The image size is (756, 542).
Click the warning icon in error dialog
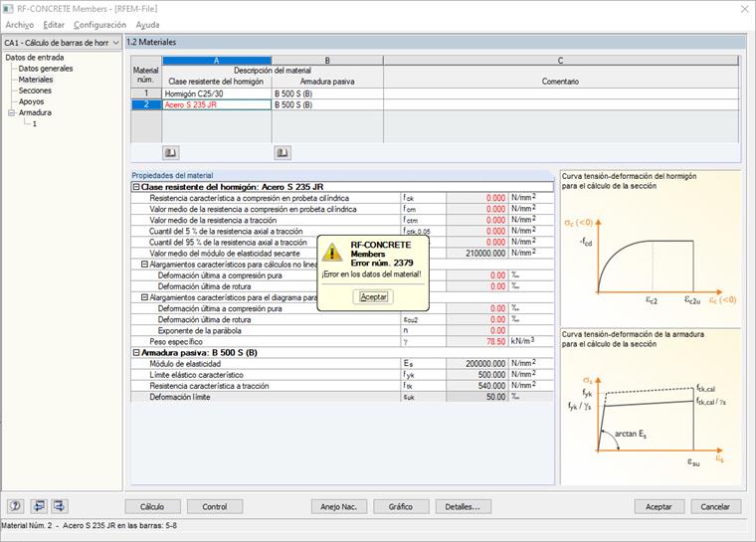pos(331,253)
